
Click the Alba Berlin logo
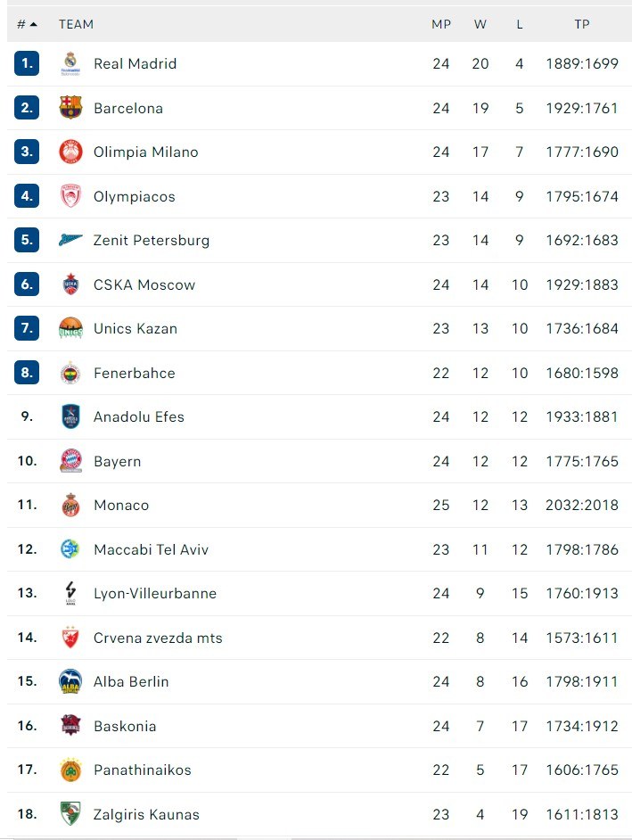point(70,681)
